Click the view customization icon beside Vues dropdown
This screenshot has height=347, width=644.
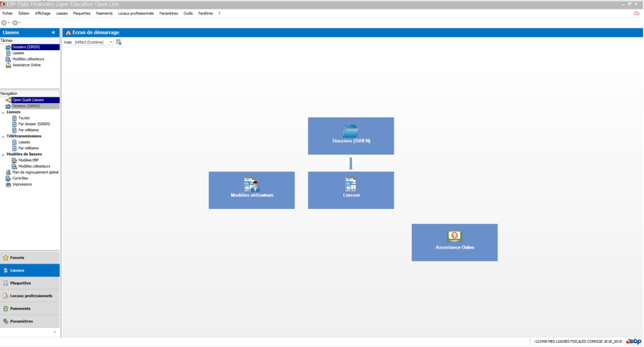(x=119, y=42)
